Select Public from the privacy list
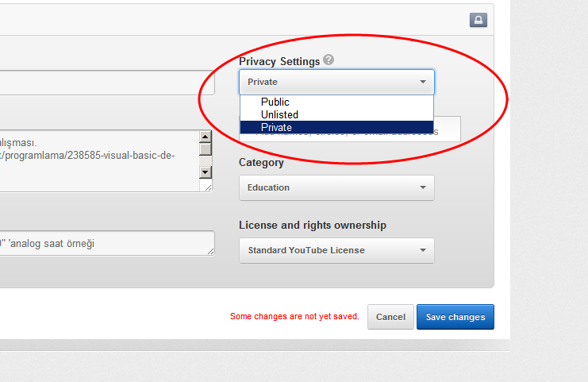Image resolution: width=588 pixels, height=382 pixels. [x=275, y=102]
